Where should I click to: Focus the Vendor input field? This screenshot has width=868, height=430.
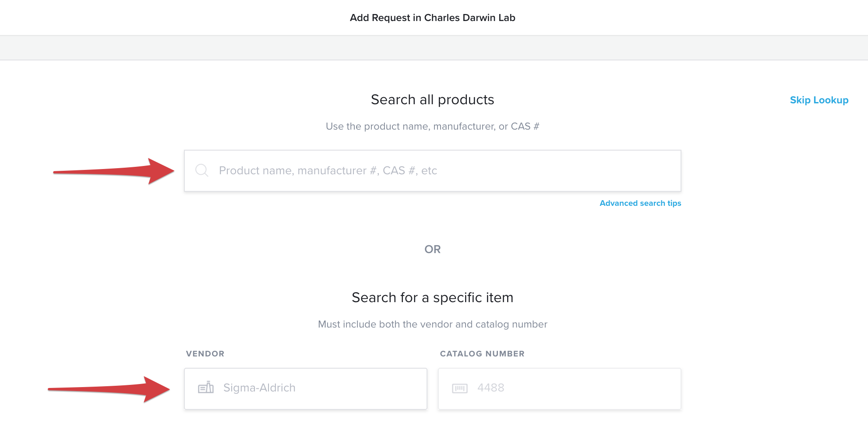click(306, 389)
